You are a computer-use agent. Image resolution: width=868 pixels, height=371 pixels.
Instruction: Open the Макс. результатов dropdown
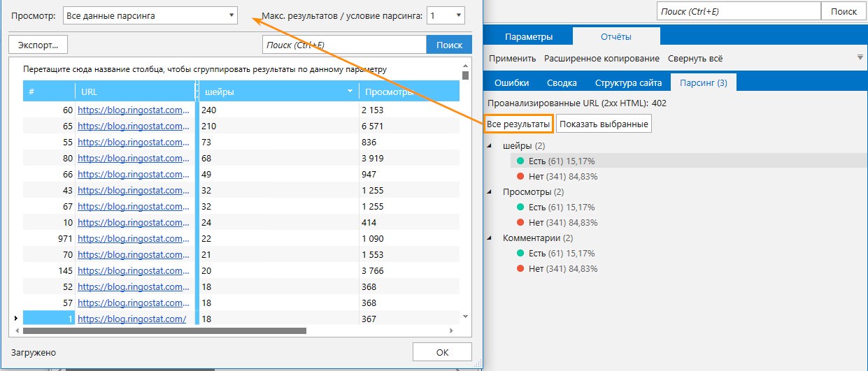coord(458,15)
